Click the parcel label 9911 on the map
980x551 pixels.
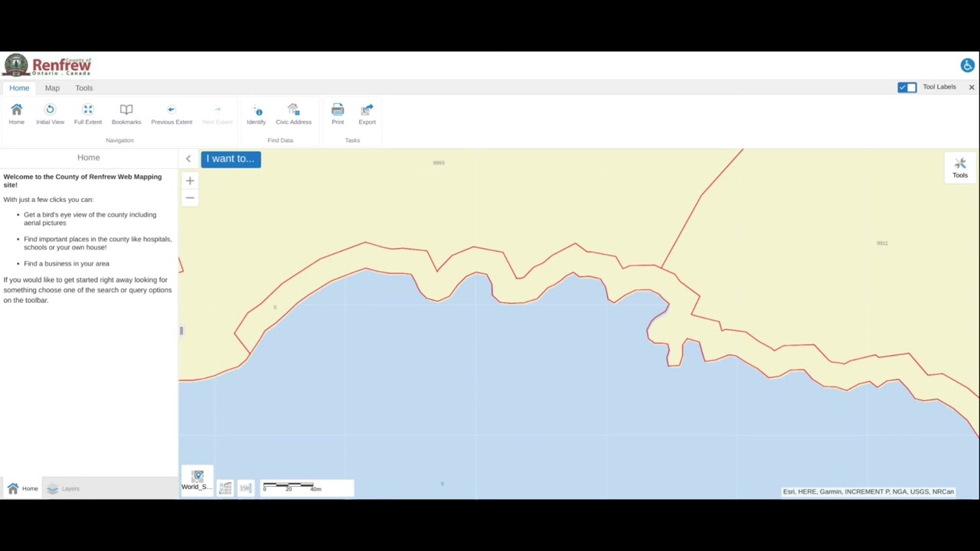(882, 243)
